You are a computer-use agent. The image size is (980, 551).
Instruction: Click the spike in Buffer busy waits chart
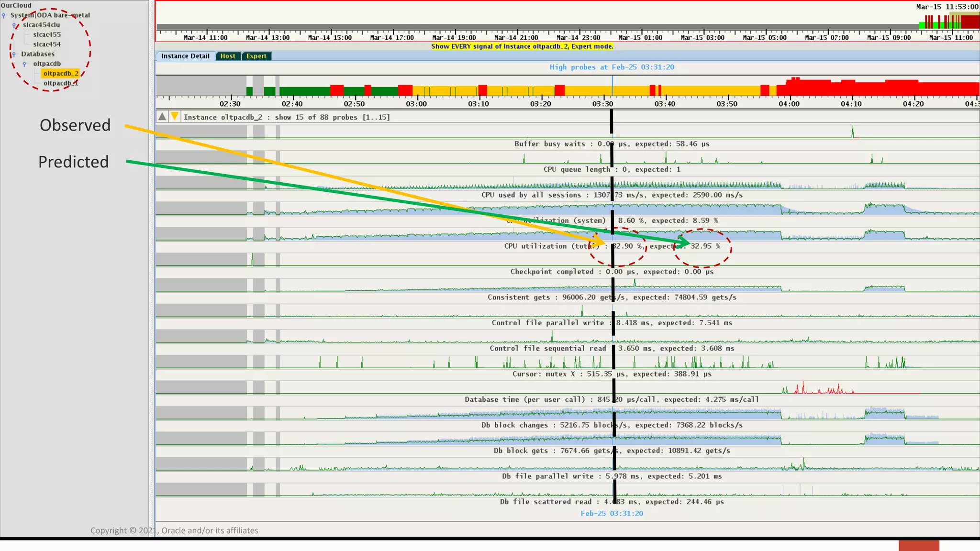click(x=852, y=132)
